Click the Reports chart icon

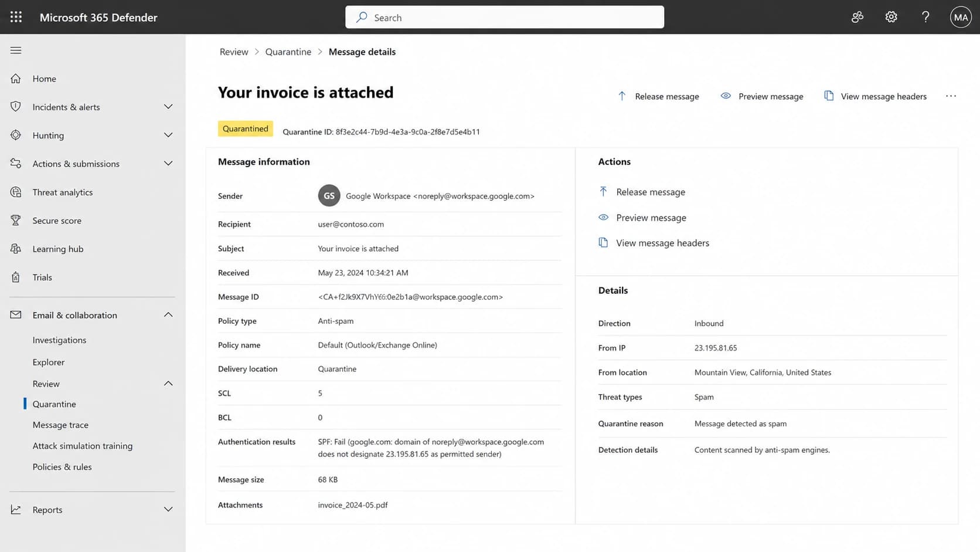pyautogui.click(x=16, y=510)
